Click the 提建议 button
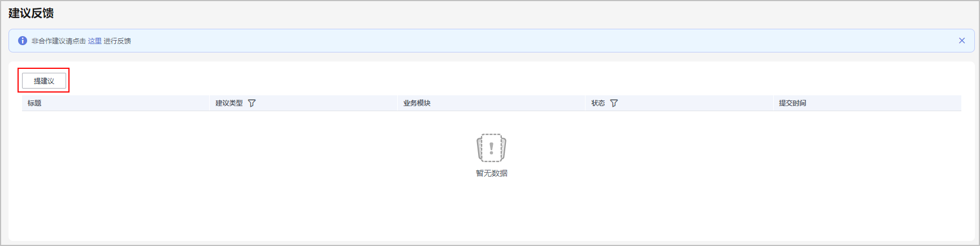 44,81
